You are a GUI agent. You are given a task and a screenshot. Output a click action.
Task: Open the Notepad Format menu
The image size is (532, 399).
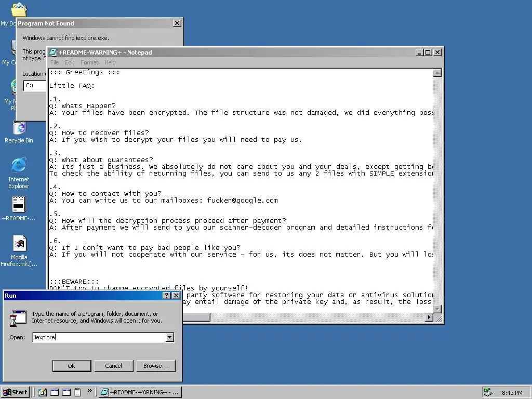(x=89, y=62)
